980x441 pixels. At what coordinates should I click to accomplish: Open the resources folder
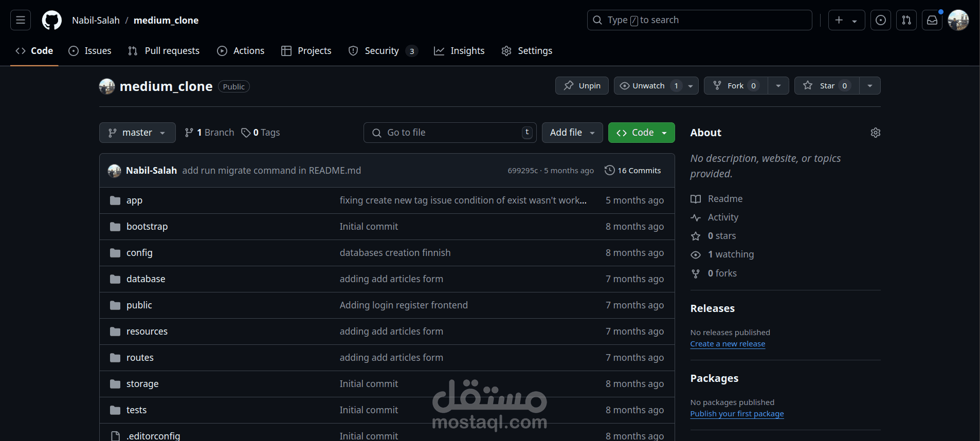tap(147, 332)
